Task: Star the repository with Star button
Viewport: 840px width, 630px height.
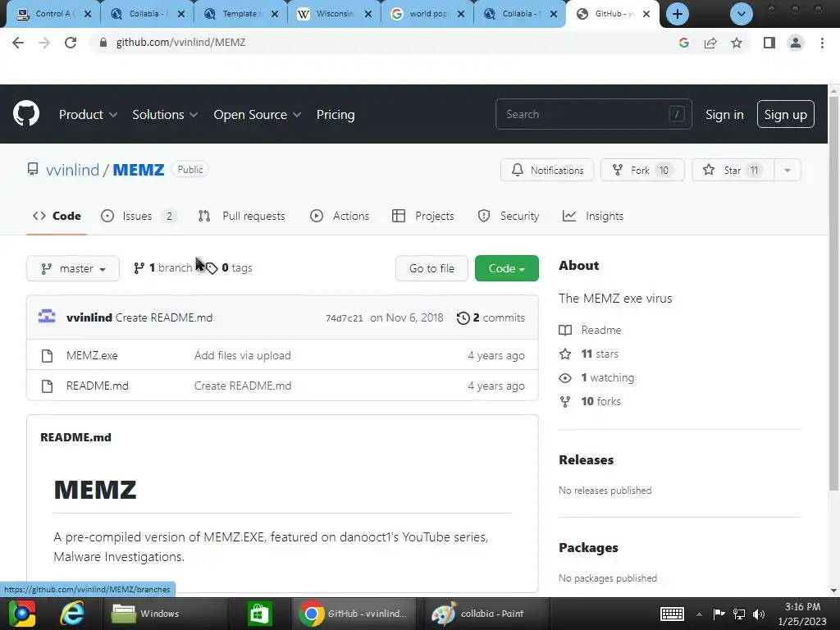Action: click(733, 171)
